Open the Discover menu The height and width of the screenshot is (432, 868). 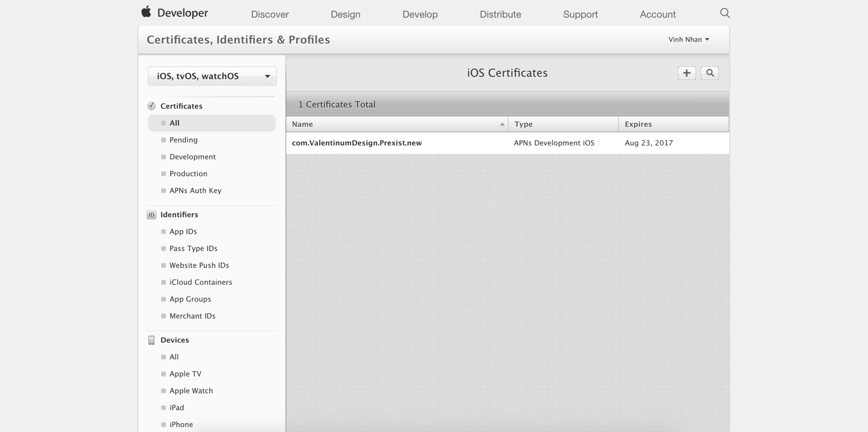coord(270,14)
